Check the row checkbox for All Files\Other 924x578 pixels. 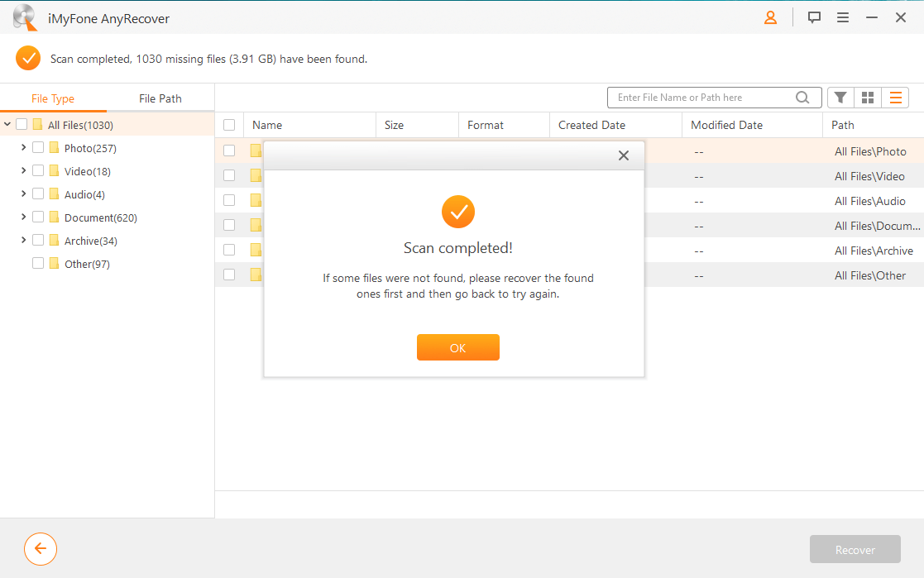tap(229, 275)
